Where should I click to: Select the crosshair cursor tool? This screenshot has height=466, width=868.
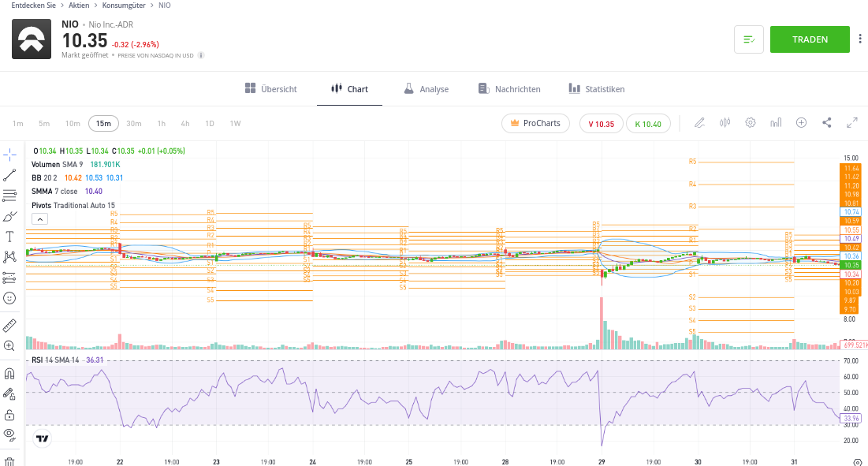9,155
